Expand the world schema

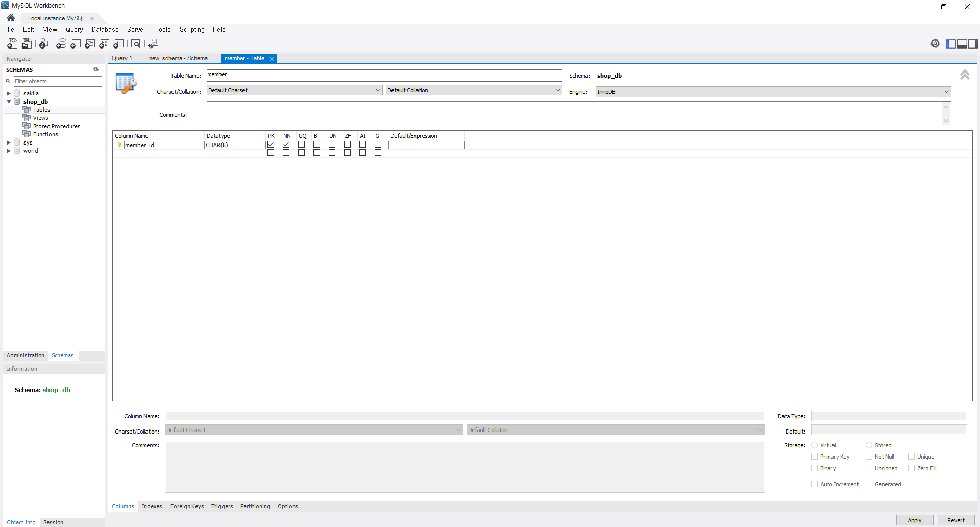(x=9, y=151)
